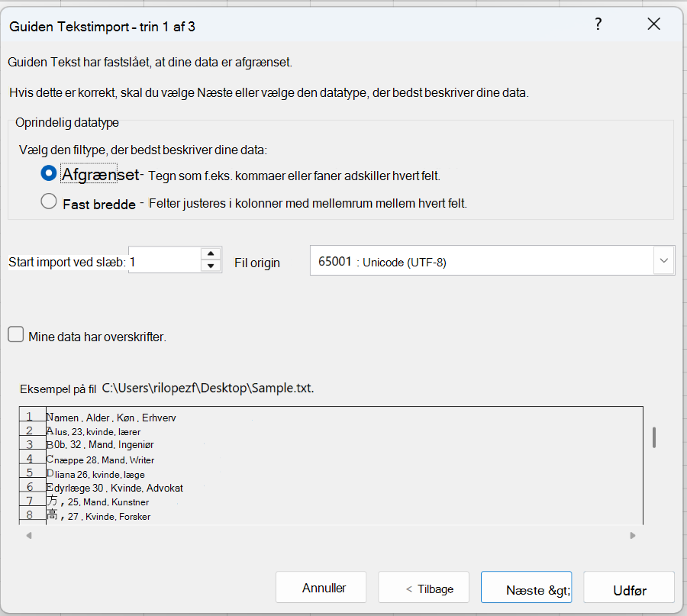The width and height of the screenshot is (687, 616).
Task: Click the preview vertical scrollbar thumb
Action: [x=654, y=437]
